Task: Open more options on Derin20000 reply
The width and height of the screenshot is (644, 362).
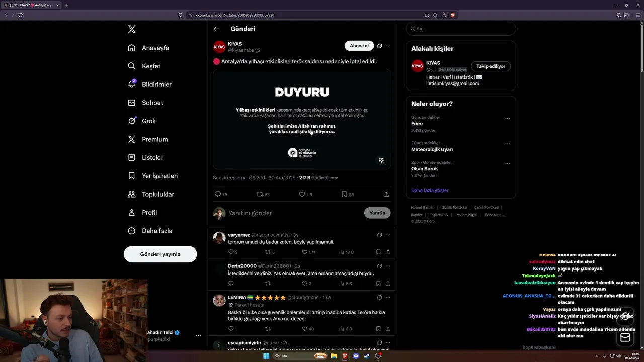Action: [388, 266]
